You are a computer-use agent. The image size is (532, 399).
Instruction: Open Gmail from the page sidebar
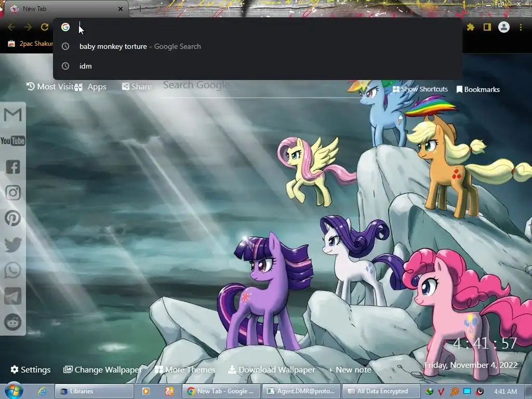click(x=13, y=115)
